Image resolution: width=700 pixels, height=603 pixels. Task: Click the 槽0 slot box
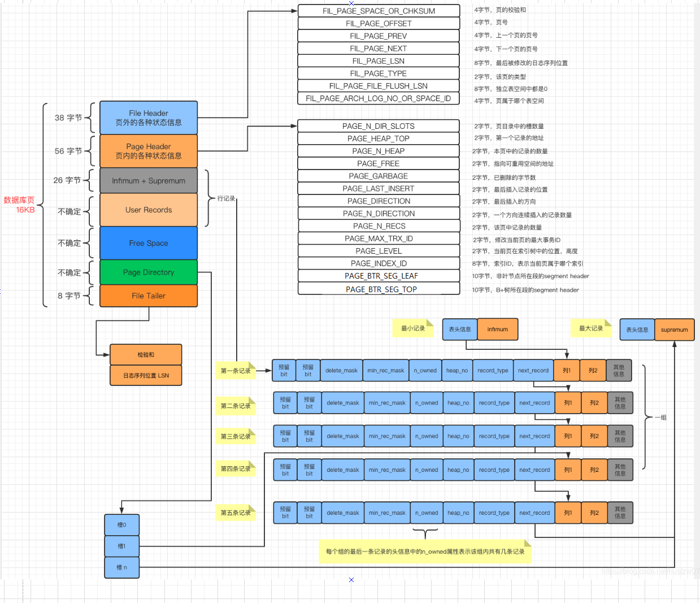point(121,525)
